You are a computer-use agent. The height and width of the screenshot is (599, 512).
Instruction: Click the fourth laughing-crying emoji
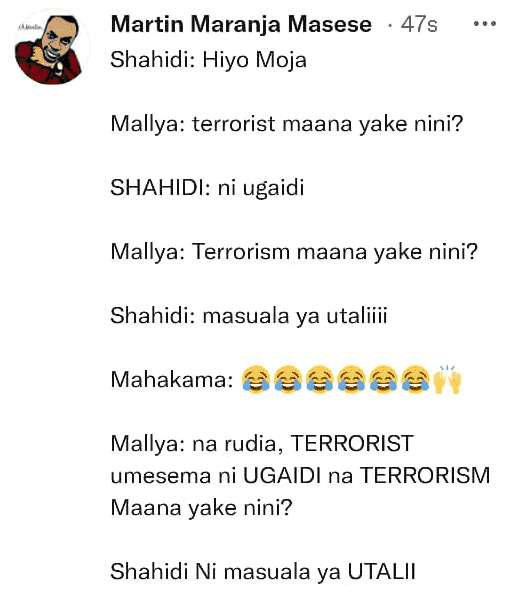point(352,379)
